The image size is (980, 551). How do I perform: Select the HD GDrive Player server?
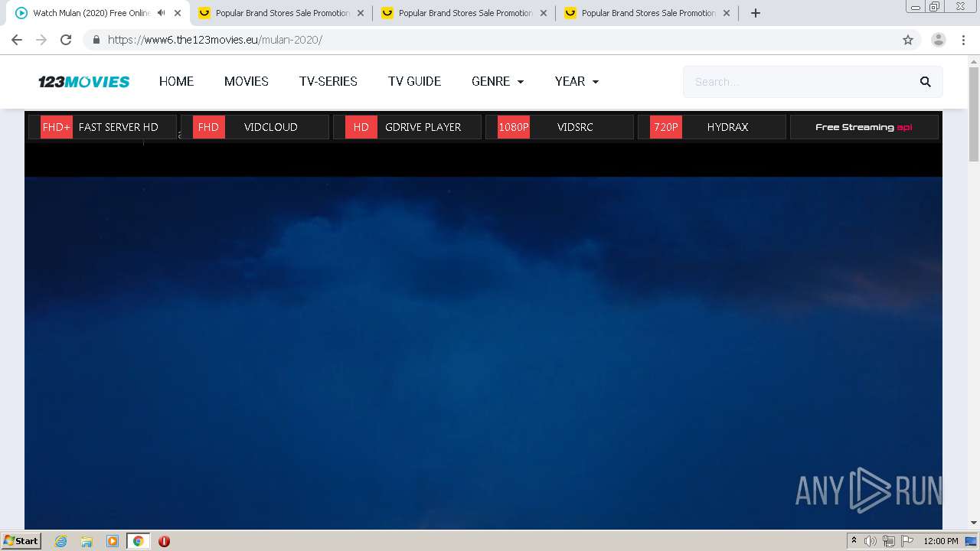coord(407,127)
